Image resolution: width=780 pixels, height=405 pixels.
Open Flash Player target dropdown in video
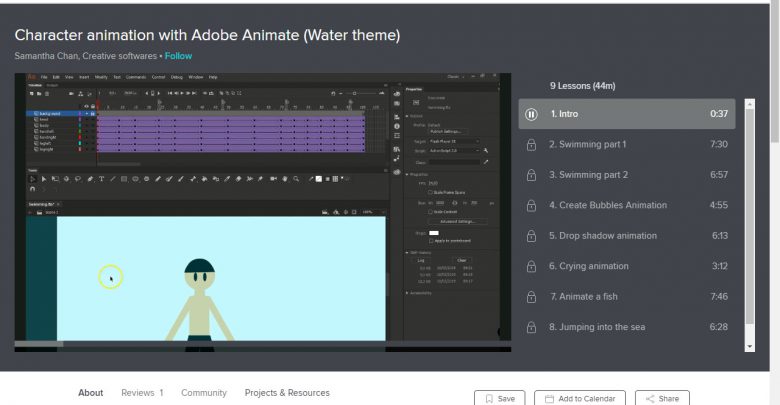(454, 141)
